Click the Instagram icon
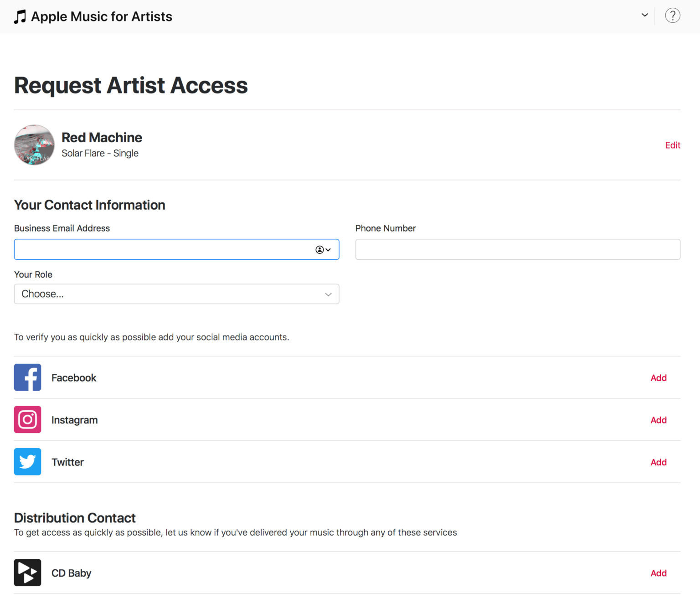The width and height of the screenshot is (700, 609). coord(27,419)
